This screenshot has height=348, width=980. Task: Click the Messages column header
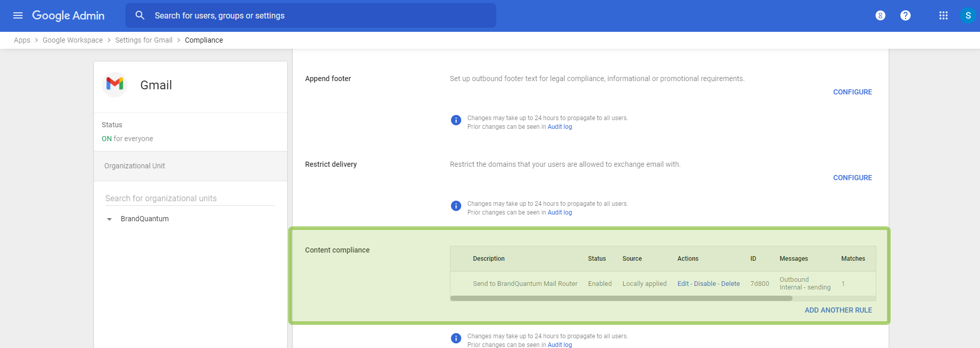pyautogui.click(x=794, y=259)
